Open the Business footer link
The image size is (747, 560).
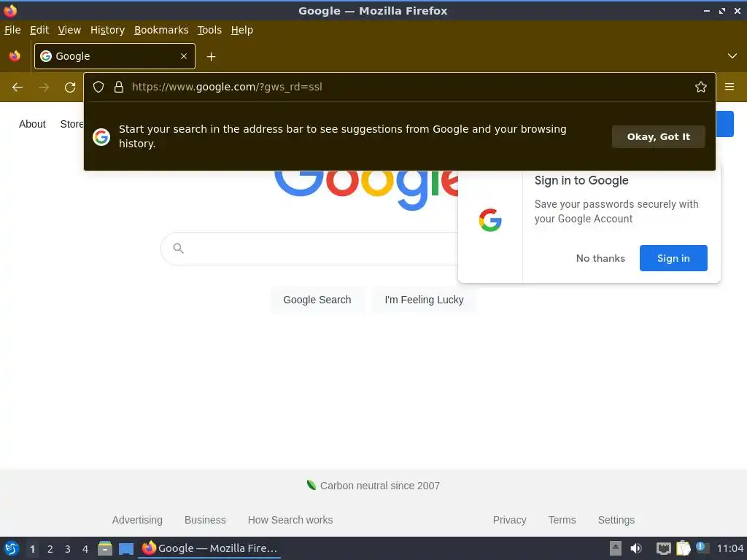tap(205, 520)
